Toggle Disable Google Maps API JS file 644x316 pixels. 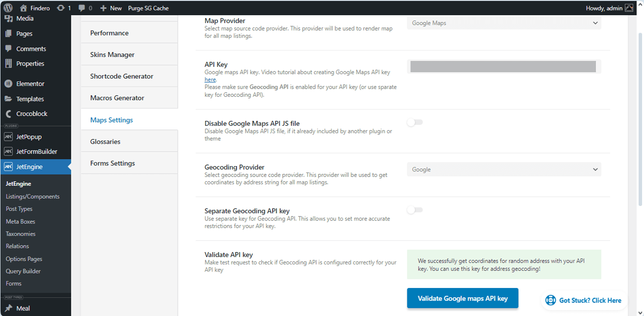tap(414, 123)
